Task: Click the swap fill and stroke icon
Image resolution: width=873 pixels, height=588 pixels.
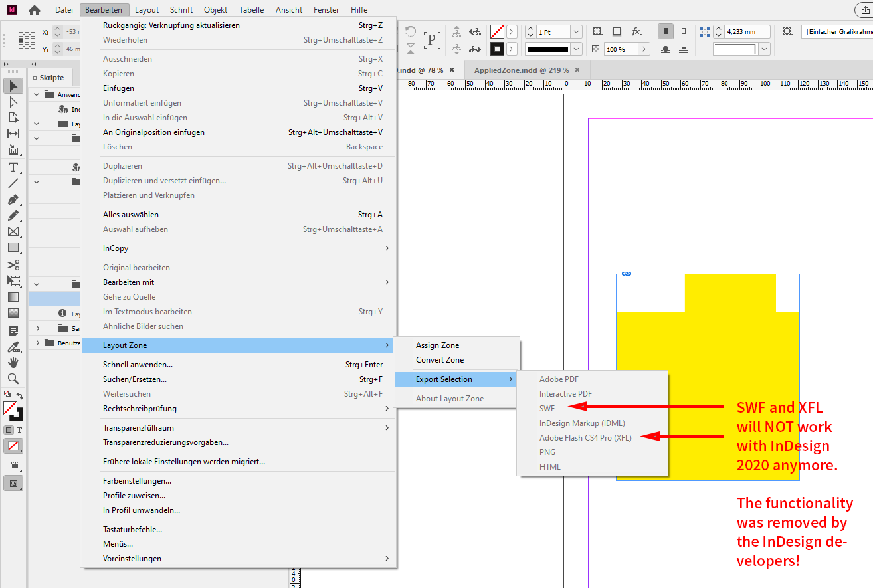Action: pyautogui.click(x=20, y=395)
